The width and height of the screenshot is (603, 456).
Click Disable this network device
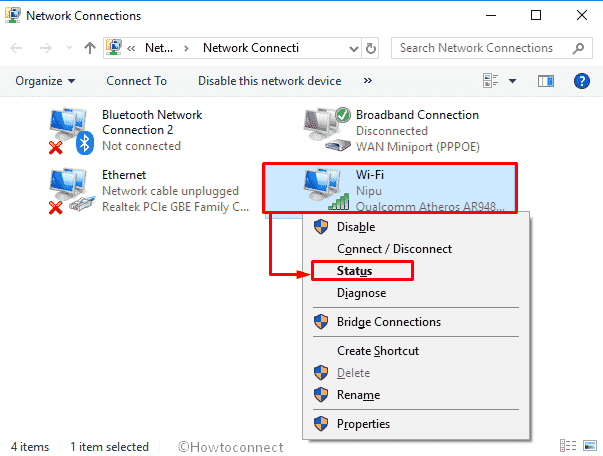[270, 81]
